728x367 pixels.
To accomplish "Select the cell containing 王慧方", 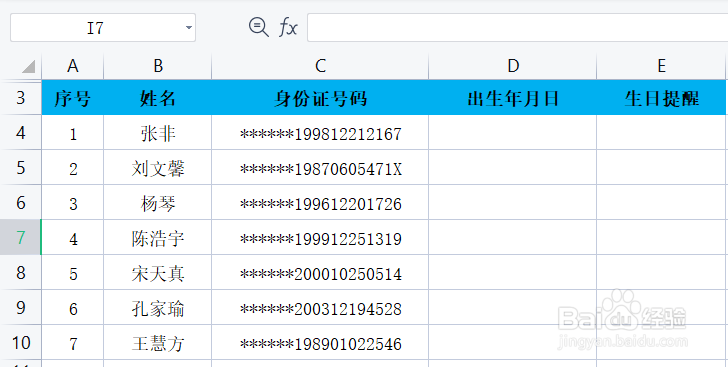I will (x=158, y=342).
